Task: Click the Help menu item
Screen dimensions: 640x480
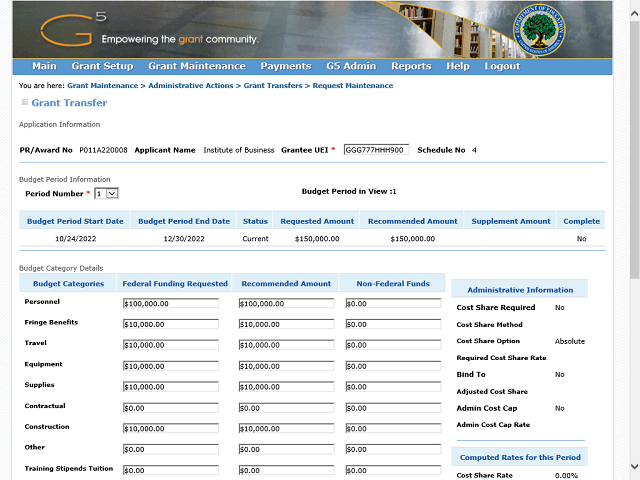Action: [458, 67]
